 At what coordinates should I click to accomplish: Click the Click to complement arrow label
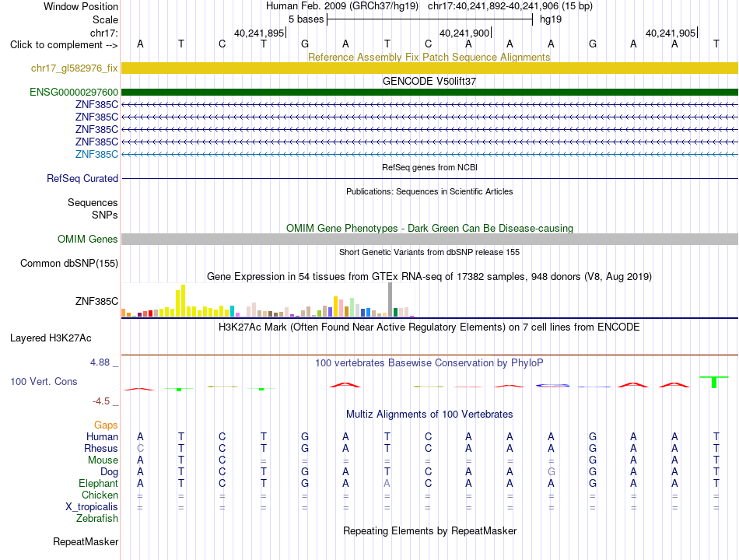(x=64, y=45)
